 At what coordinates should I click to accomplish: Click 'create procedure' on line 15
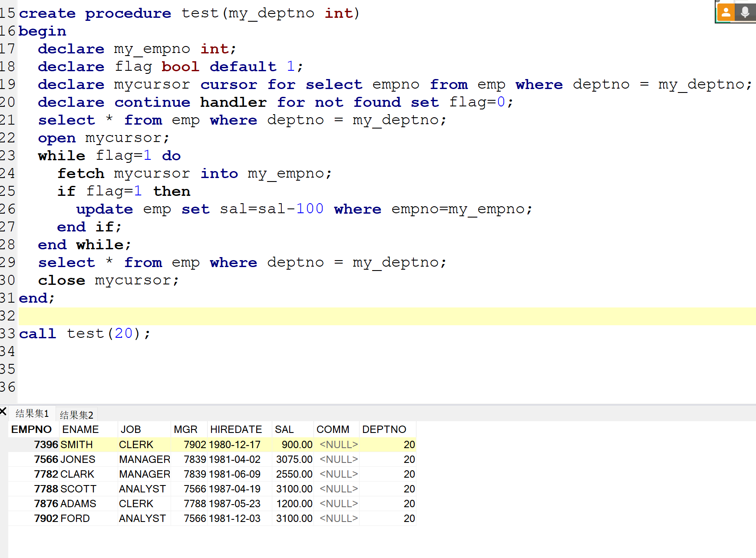[x=95, y=13]
